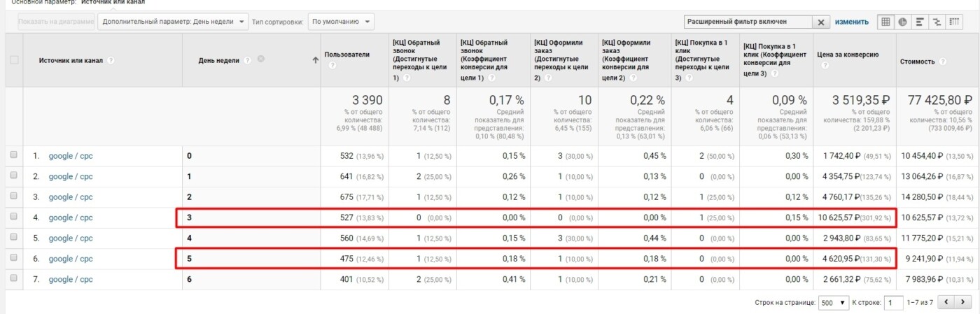Check the box for row 1, day 0
The width and height of the screenshot is (980, 314).
click(13, 155)
